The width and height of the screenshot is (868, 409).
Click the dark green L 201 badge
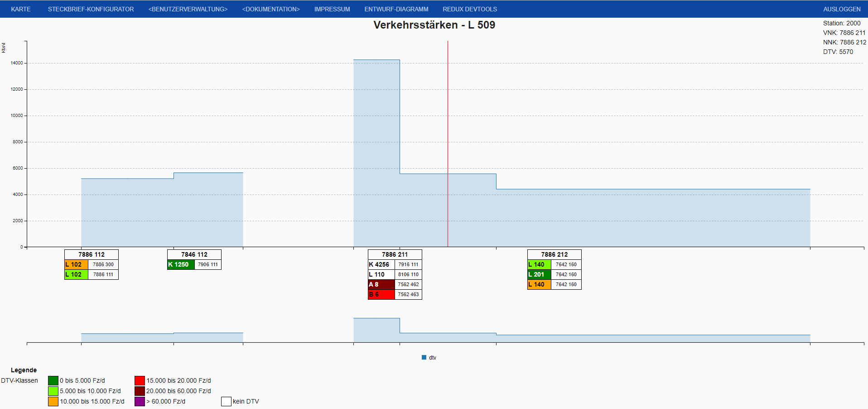click(x=538, y=274)
